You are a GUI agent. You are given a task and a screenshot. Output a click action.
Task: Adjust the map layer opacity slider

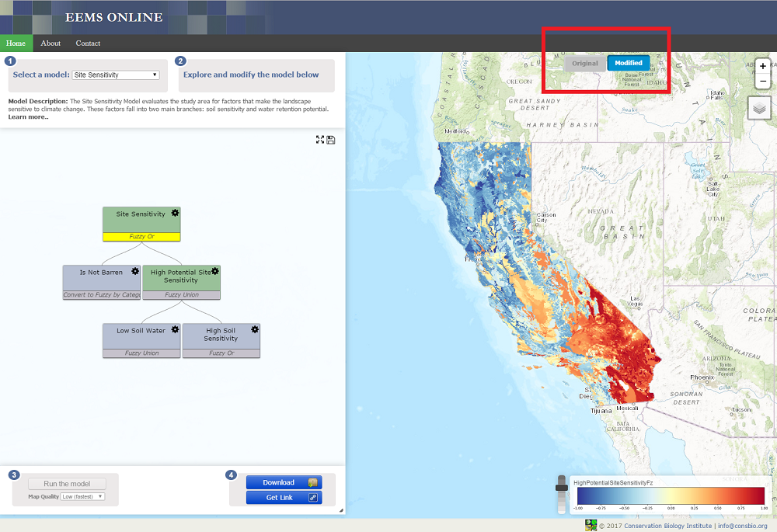pos(561,488)
